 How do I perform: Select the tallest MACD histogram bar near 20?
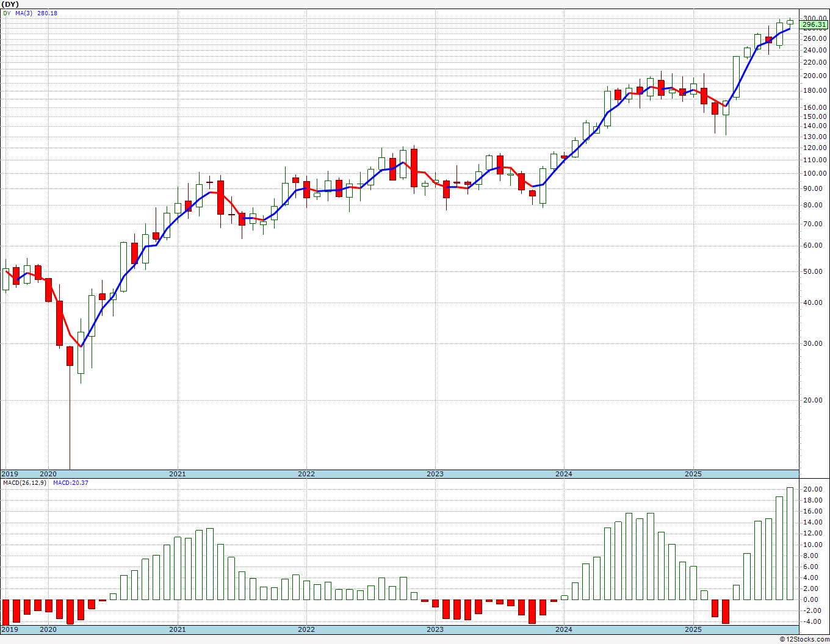790,543
